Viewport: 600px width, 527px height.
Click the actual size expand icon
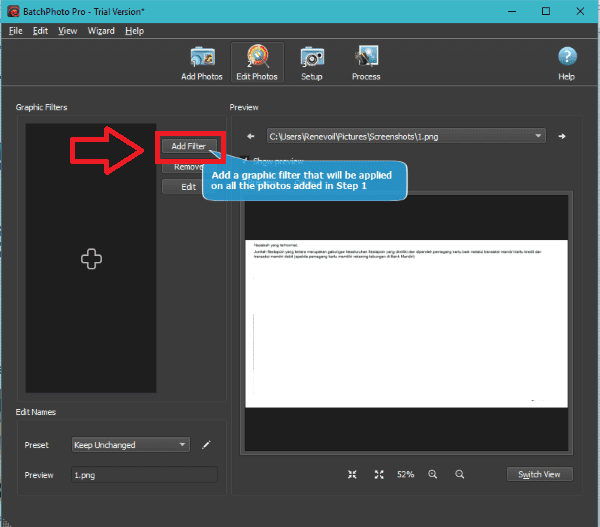tap(378, 474)
